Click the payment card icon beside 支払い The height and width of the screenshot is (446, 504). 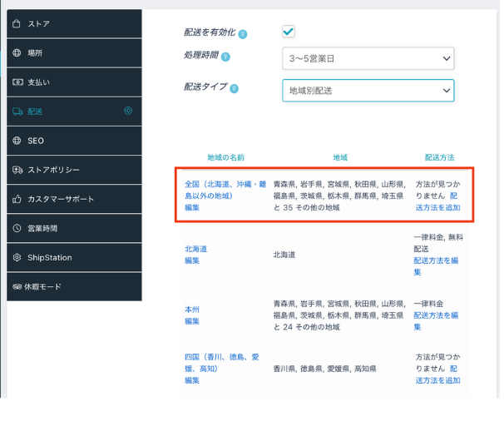coord(17,82)
